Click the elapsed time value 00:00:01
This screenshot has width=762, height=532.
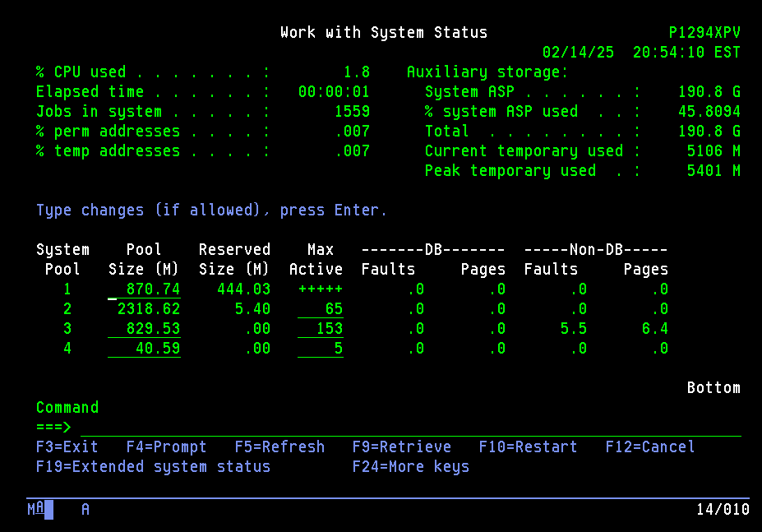[334, 92]
